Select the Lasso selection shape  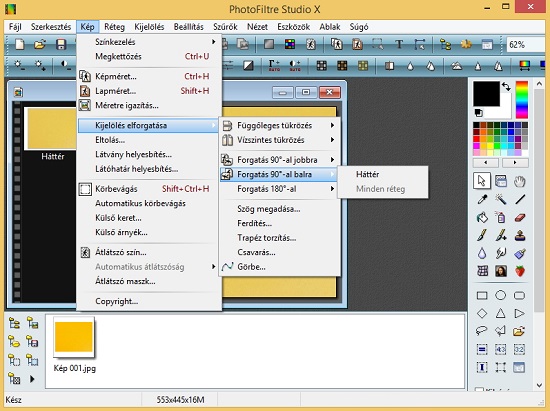[x=482, y=330]
